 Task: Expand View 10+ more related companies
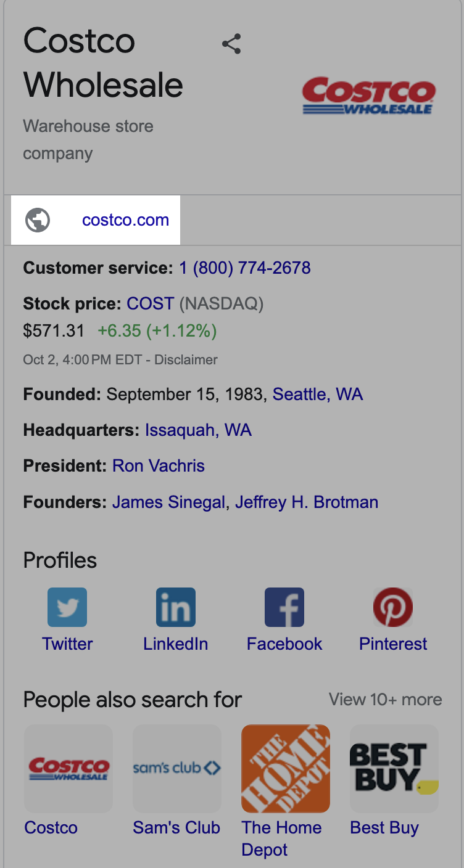(385, 699)
